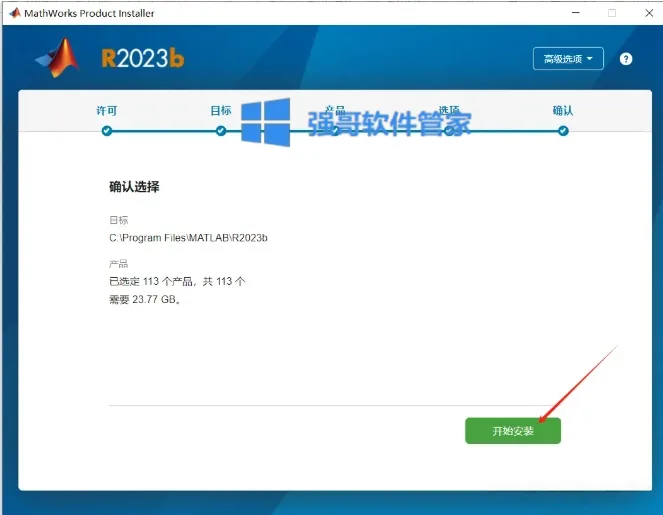663x515 pixels.
Task: Click the 目标 field label above path
Action: [118, 220]
